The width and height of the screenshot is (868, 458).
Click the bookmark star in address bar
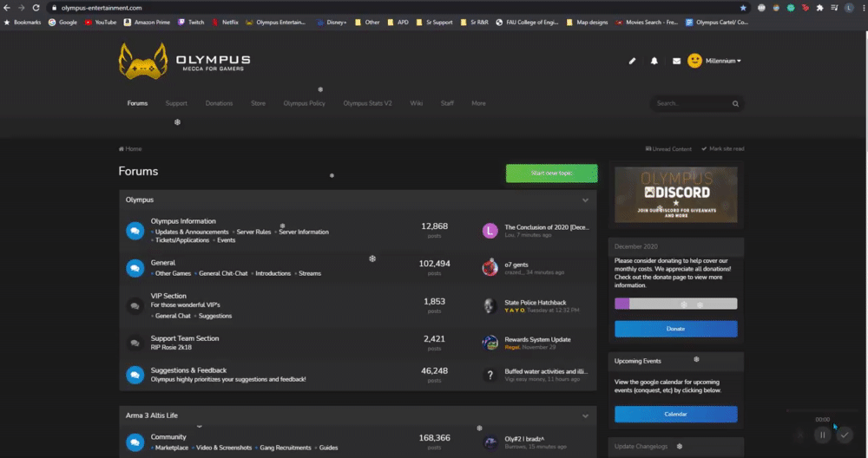point(744,8)
